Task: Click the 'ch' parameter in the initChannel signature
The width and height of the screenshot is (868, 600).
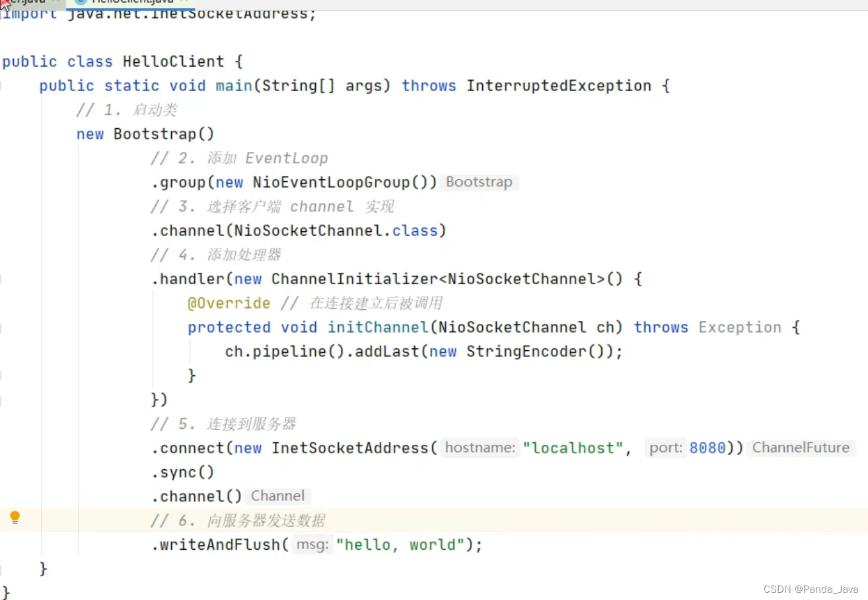Action: [x=606, y=328]
